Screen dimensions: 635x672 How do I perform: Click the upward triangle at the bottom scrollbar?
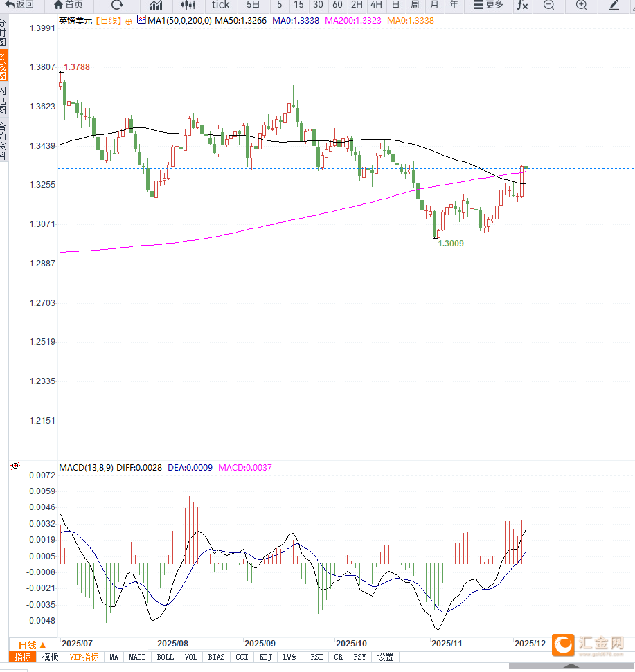[571, 666]
